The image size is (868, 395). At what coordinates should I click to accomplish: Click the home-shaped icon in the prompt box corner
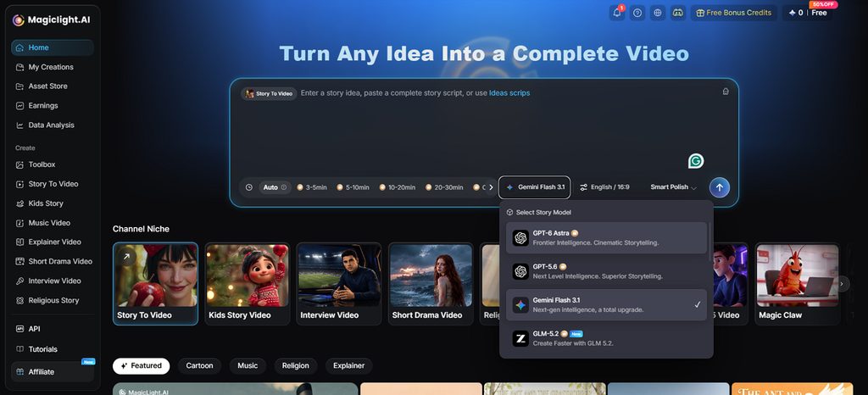pos(726,92)
